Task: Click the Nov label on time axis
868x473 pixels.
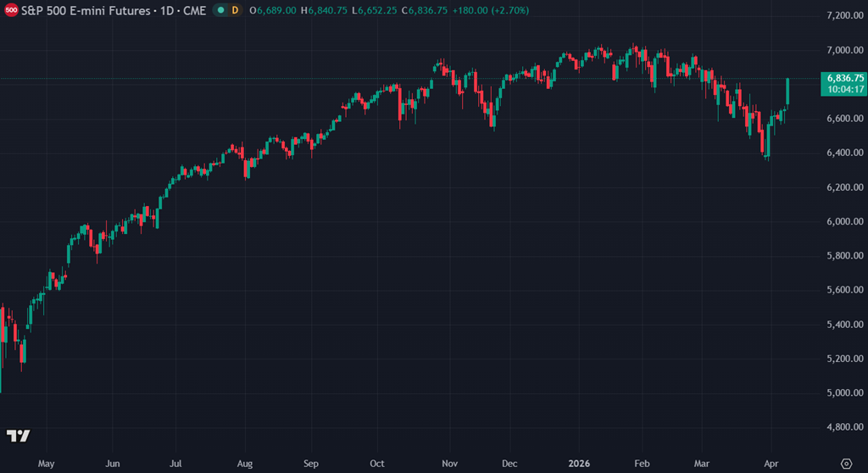Action: tap(450, 464)
